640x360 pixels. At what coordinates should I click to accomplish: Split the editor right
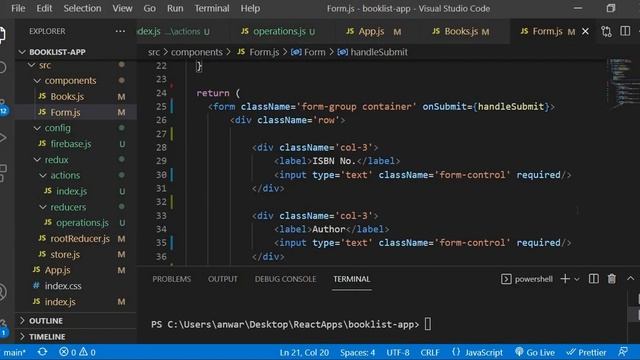(x=625, y=31)
